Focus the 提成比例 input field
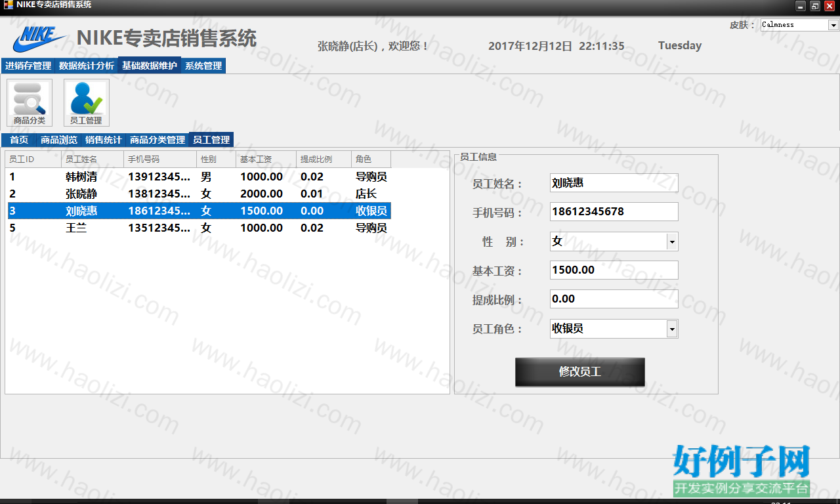 [614, 299]
